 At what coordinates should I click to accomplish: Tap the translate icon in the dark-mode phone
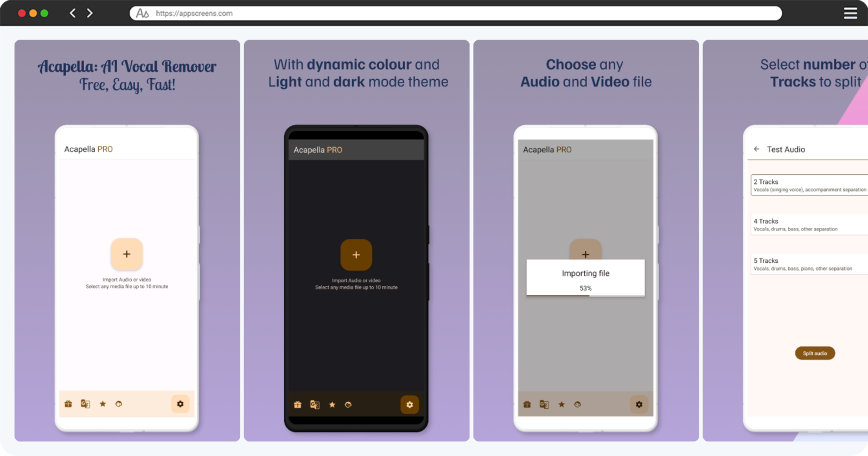(x=315, y=404)
